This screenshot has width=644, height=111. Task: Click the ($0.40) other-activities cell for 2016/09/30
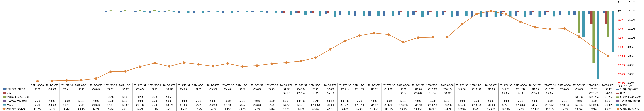[345, 101]
